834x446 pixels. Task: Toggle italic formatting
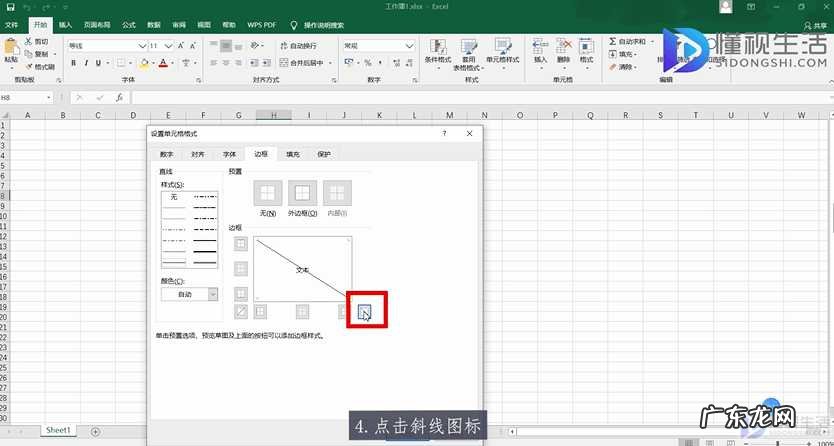[86, 63]
